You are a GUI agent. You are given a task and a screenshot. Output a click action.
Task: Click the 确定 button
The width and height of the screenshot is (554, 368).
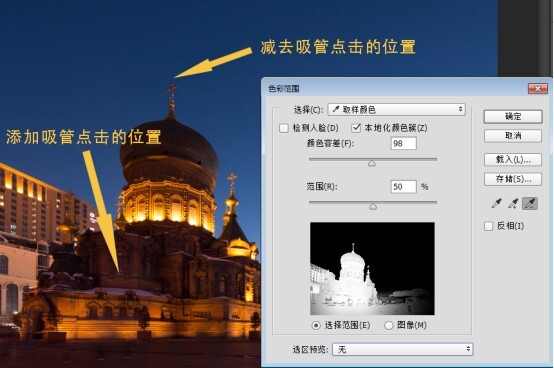pos(513,117)
